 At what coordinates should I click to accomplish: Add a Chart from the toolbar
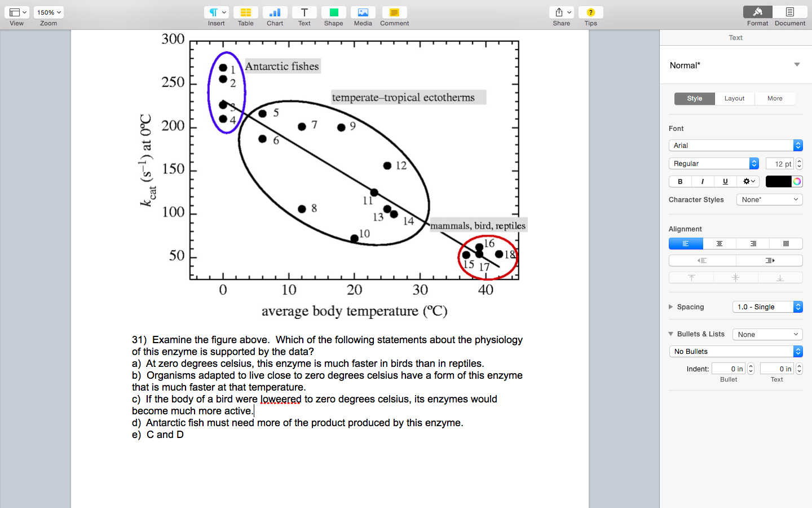point(275,12)
